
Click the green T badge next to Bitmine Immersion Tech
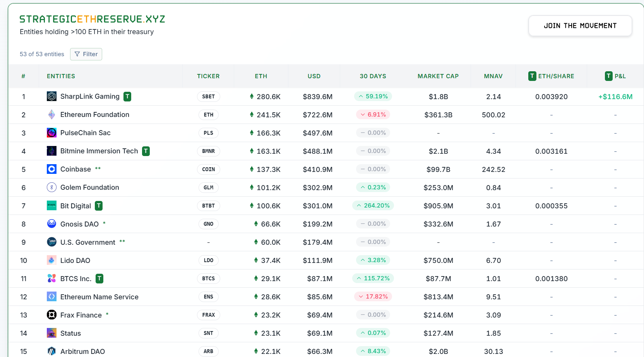pyautogui.click(x=146, y=151)
